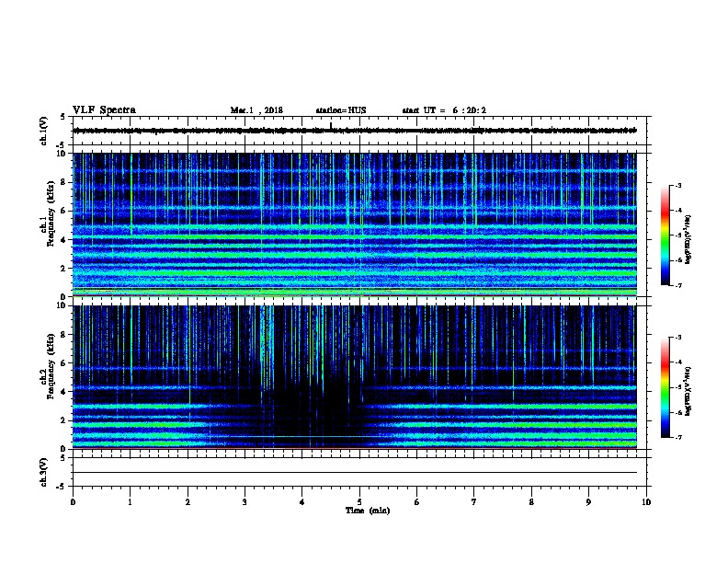This screenshot has height=563, width=728.
Task: Click the "-3" tick on ch.1 colorbar
Action: (x=678, y=185)
